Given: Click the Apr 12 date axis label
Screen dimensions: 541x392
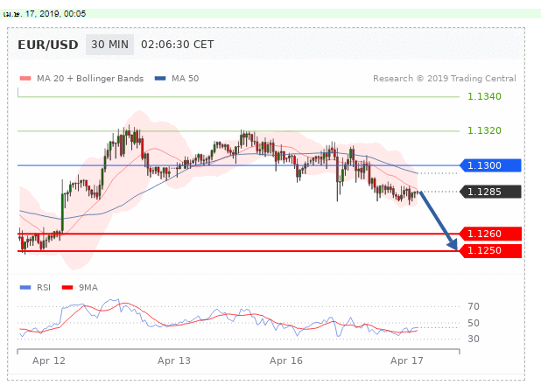Looking at the screenshot, I should point(49,361).
